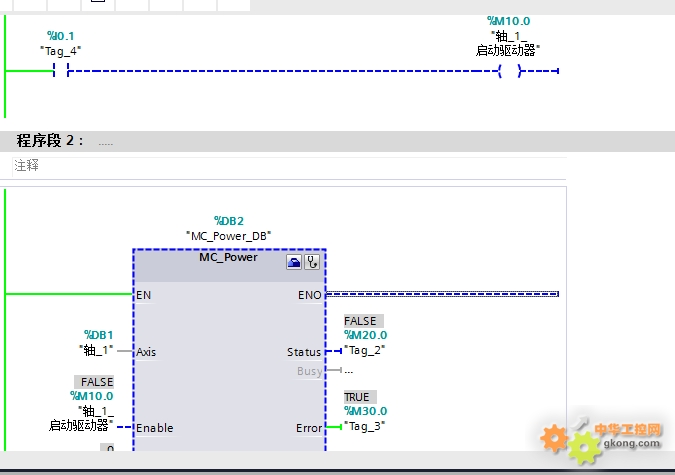Select the Axis input operand 轴_1
Screen dimensions: 675x475
tap(96, 350)
